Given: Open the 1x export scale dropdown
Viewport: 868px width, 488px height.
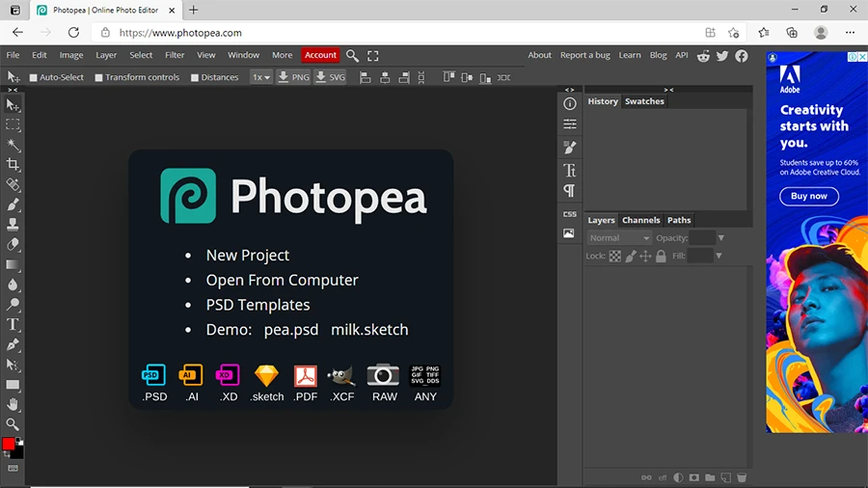Looking at the screenshot, I should [260, 77].
